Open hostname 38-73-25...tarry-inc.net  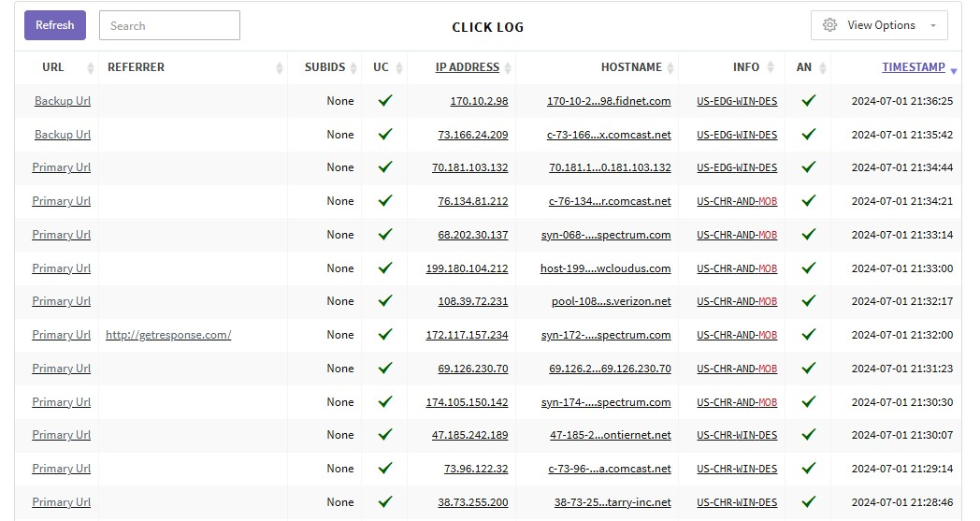(612, 502)
